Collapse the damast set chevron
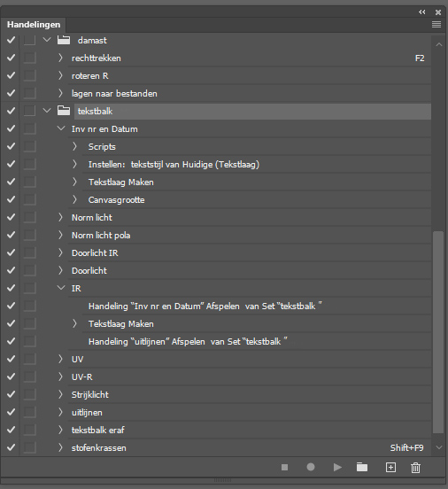This screenshot has width=448, height=489. click(47, 40)
